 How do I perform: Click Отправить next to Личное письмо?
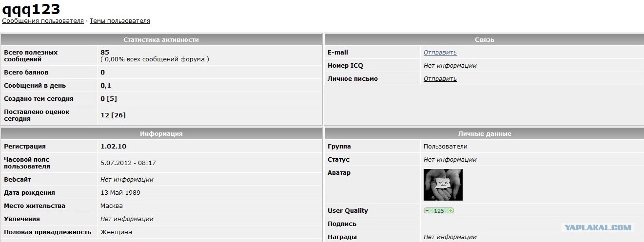coord(440,79)
